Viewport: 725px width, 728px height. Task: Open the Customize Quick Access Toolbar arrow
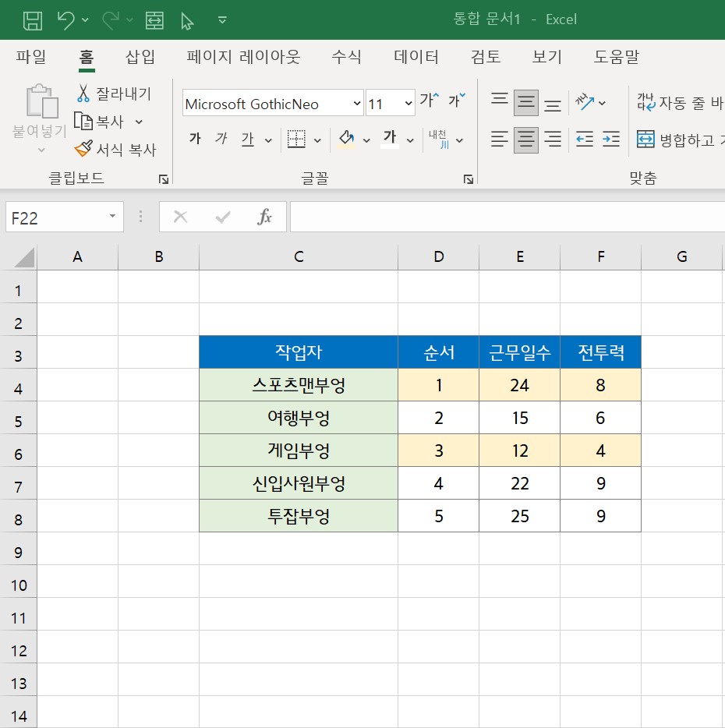(x=222, y=19)
